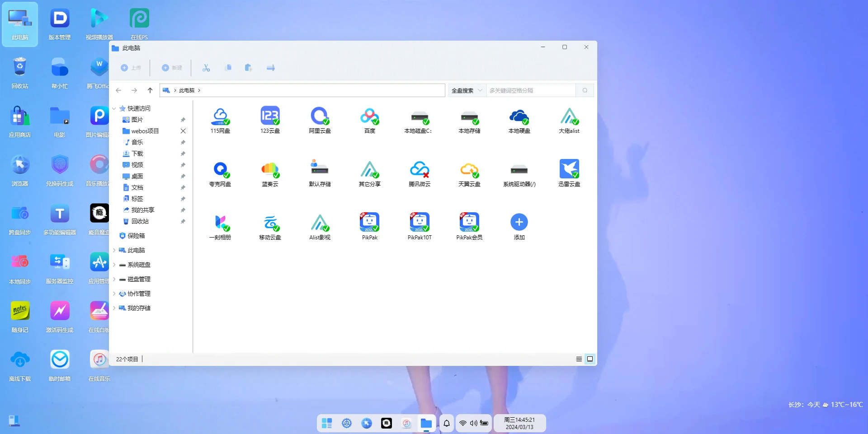The width and height of the screenshot is (868, 434).
Task: Select 保险箱 in the sidebar
Action: coord(136,236)
